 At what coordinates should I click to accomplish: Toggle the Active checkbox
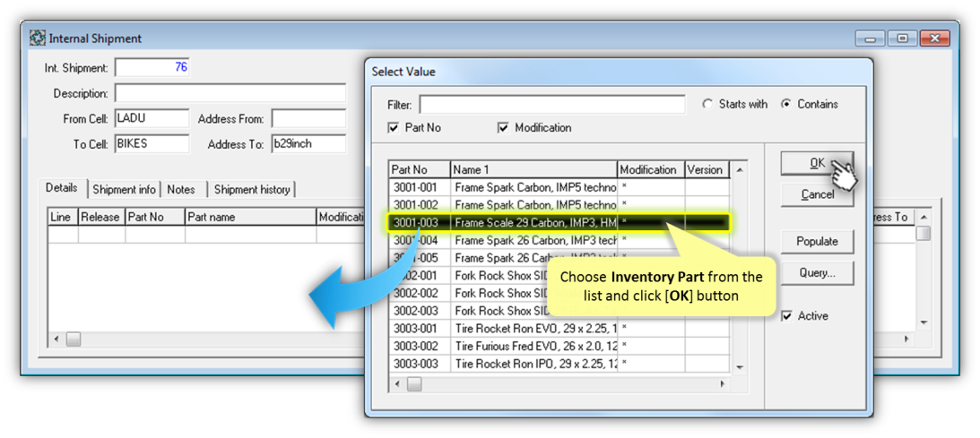pyautogui.click(x=787, y=316)
